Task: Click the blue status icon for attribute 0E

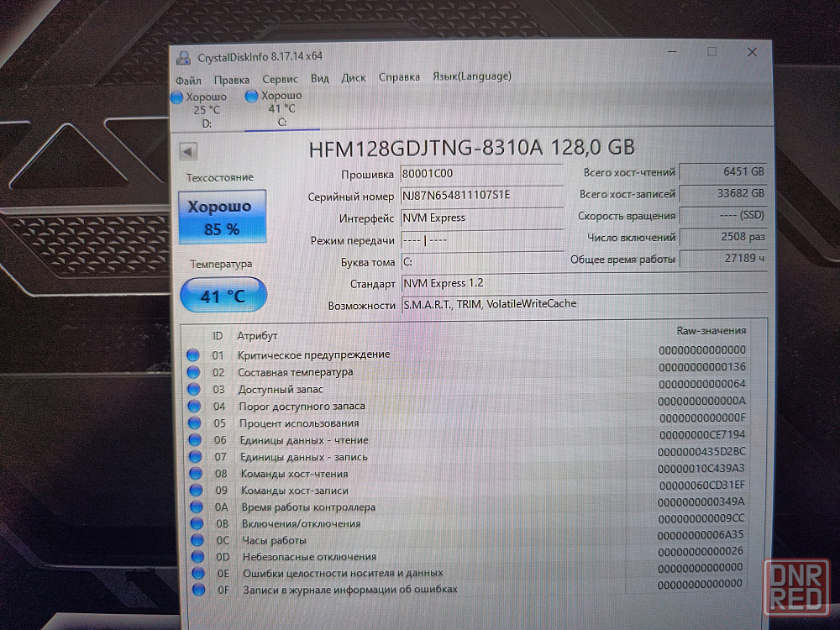Action: [x=198, y=573]
